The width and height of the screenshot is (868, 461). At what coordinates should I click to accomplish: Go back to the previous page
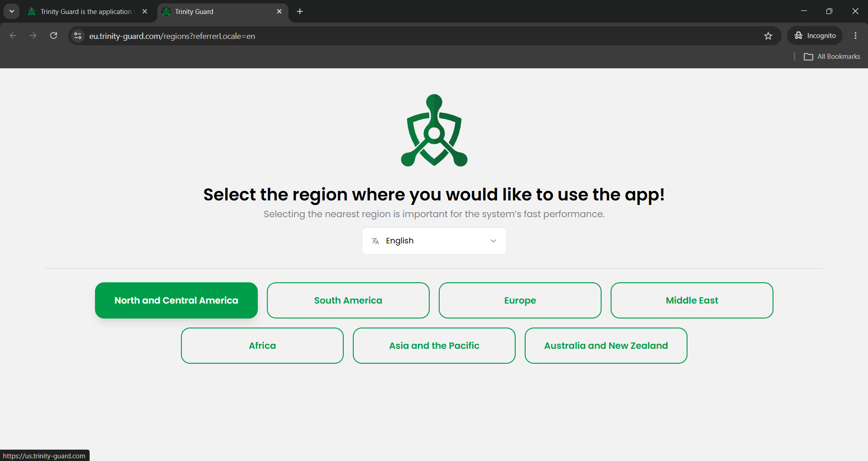(13, 36)
